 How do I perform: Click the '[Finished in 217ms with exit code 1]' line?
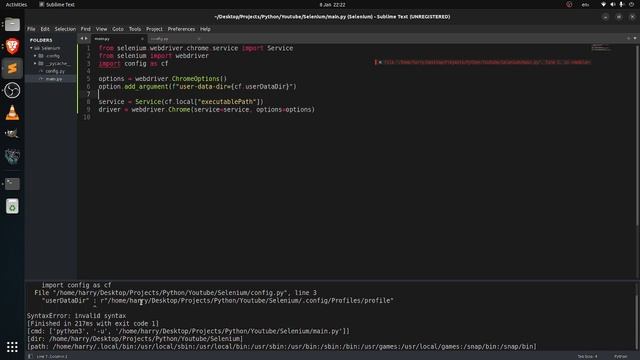point(93,323)
